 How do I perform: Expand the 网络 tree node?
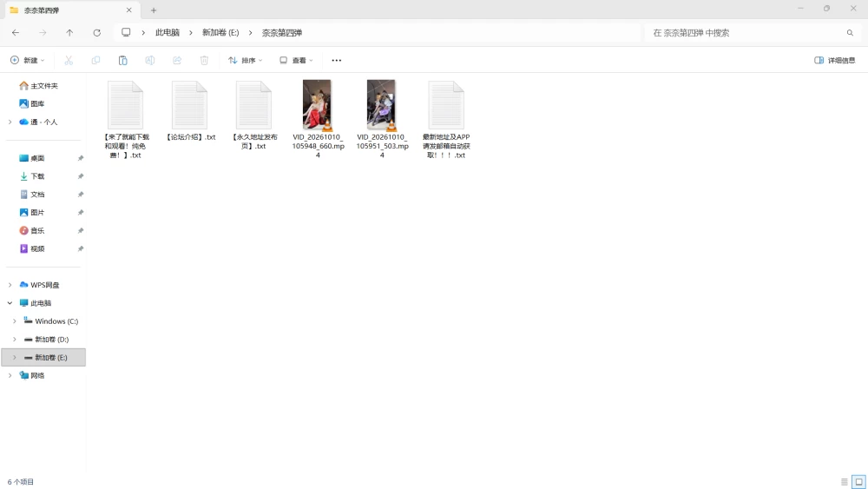10,375
